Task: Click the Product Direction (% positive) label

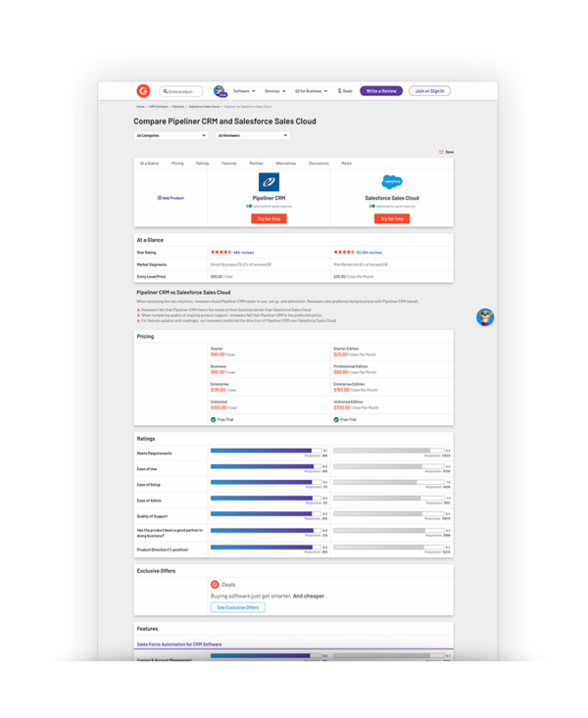Action: pos(163,550)
